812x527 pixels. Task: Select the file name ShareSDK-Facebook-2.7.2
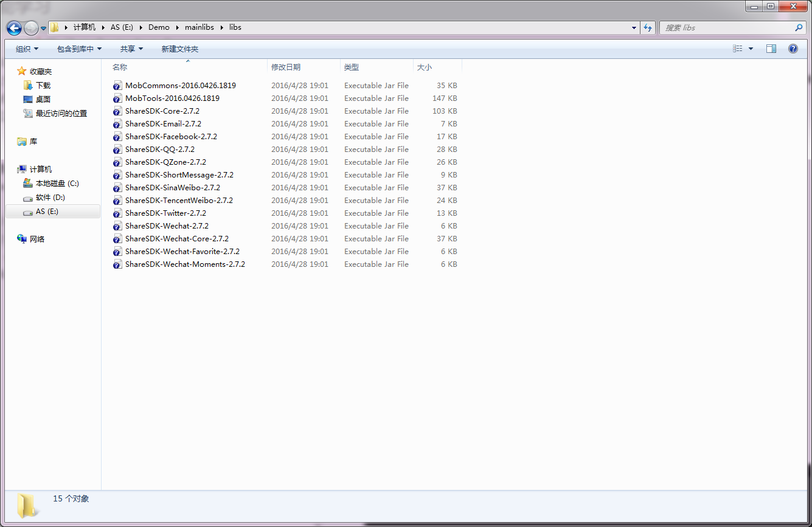click(x=171, y=137)
